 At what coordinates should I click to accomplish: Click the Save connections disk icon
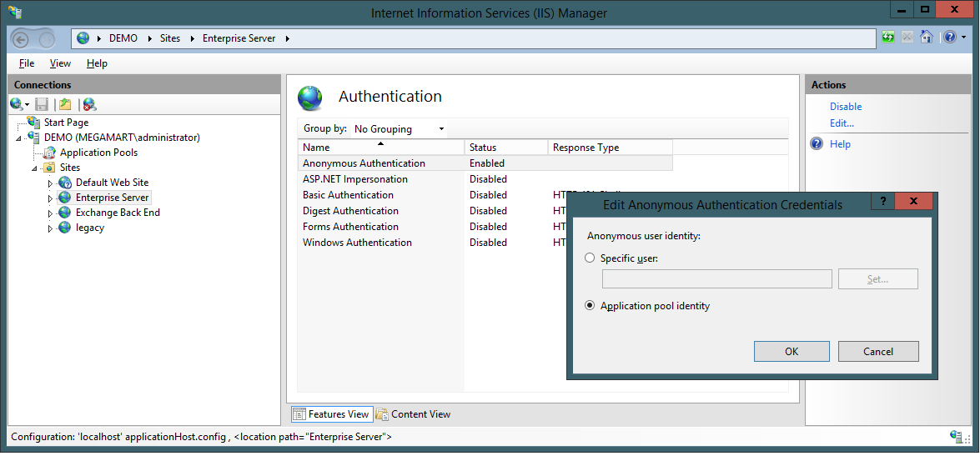[41, 104]
